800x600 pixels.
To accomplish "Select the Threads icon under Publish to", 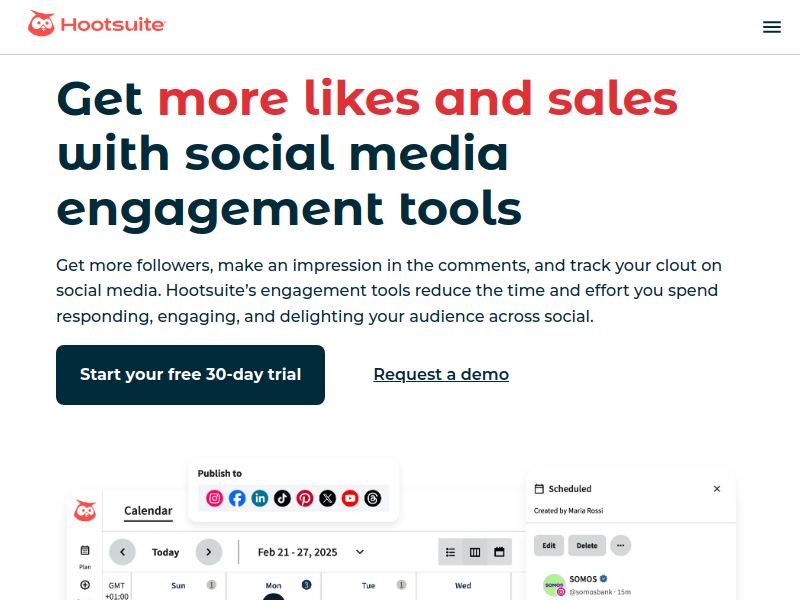I will (x=372, y=498).
